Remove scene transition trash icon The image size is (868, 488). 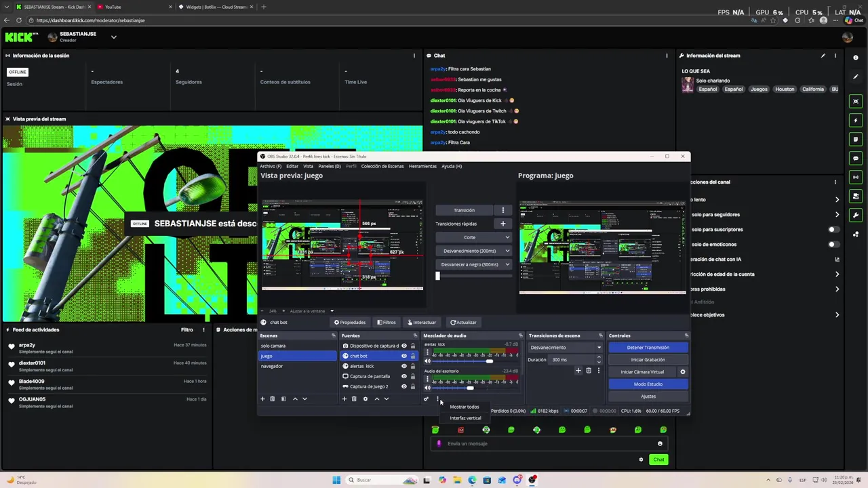pyautogui.click(x=589, y=370)
